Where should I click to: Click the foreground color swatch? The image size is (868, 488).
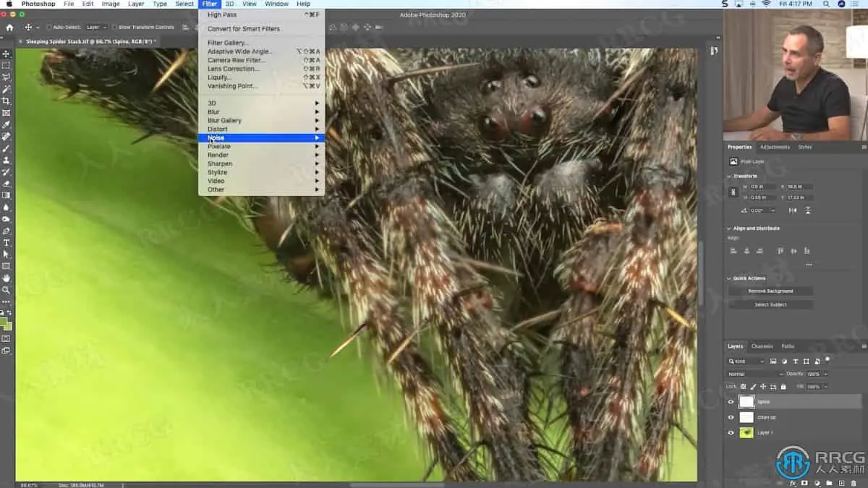pyautogui.click(x=4, y=320)
